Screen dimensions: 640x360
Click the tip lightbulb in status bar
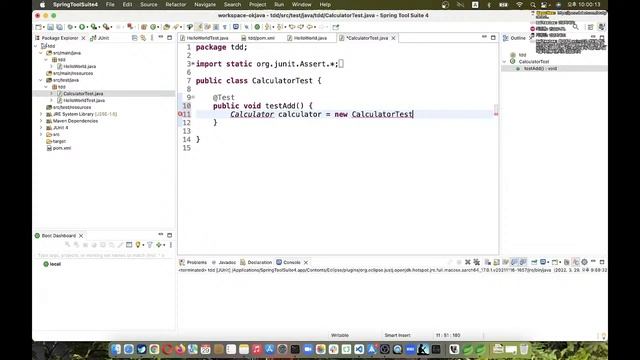click(x=604, y=336)
